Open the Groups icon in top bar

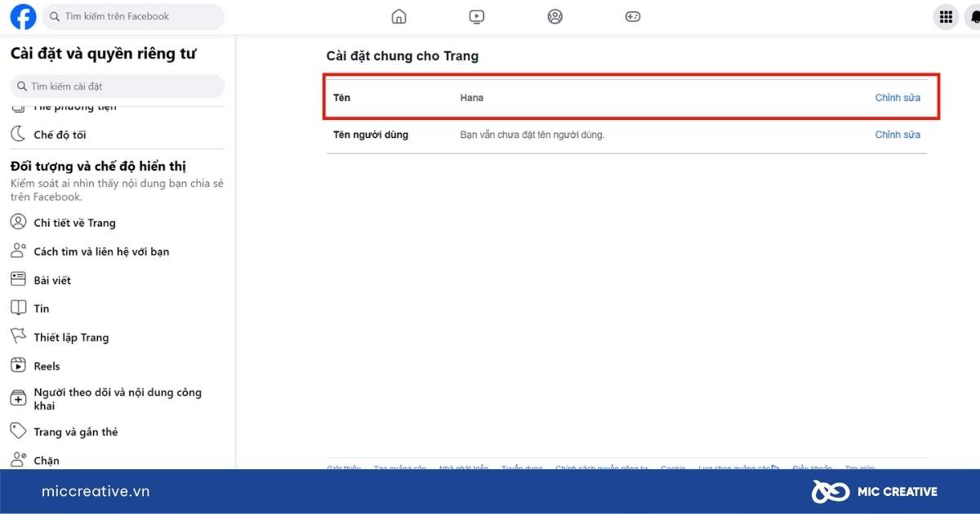coord(555,16)
